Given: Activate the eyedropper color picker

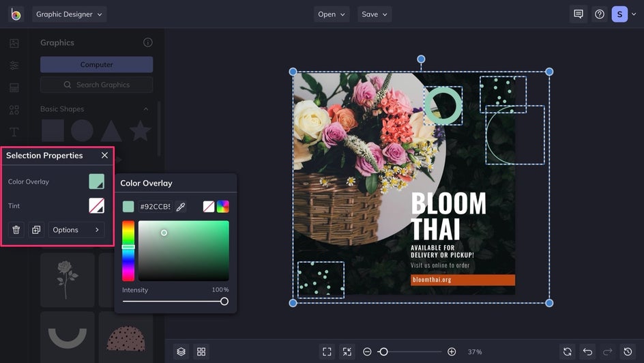Looking at the screenshot, I should [x=181, y=207].
